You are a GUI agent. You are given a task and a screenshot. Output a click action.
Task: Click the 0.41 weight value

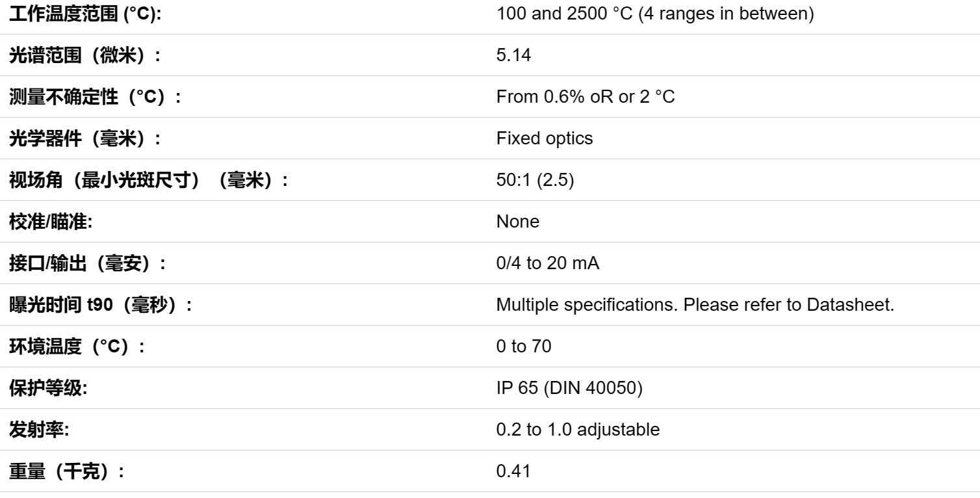[513, 471]
